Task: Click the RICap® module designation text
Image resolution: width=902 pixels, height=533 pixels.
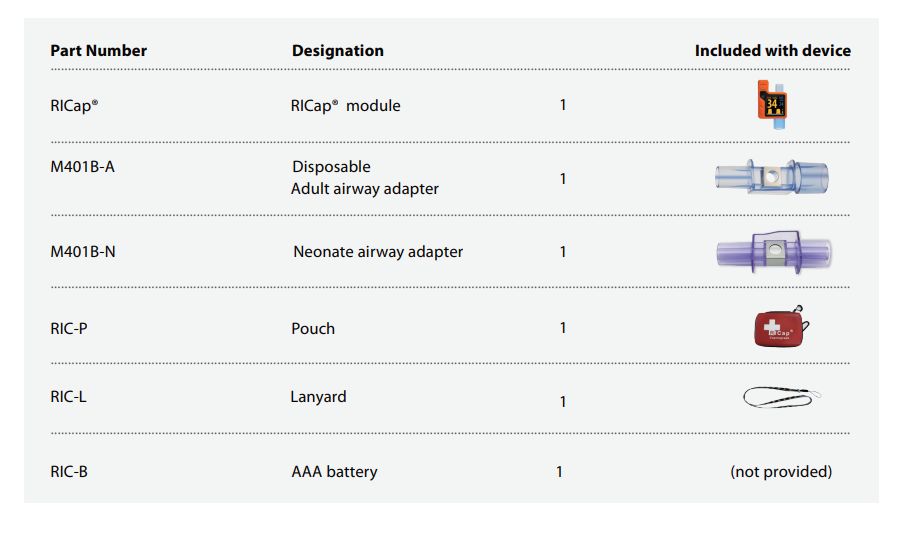Action: [345, 105]
